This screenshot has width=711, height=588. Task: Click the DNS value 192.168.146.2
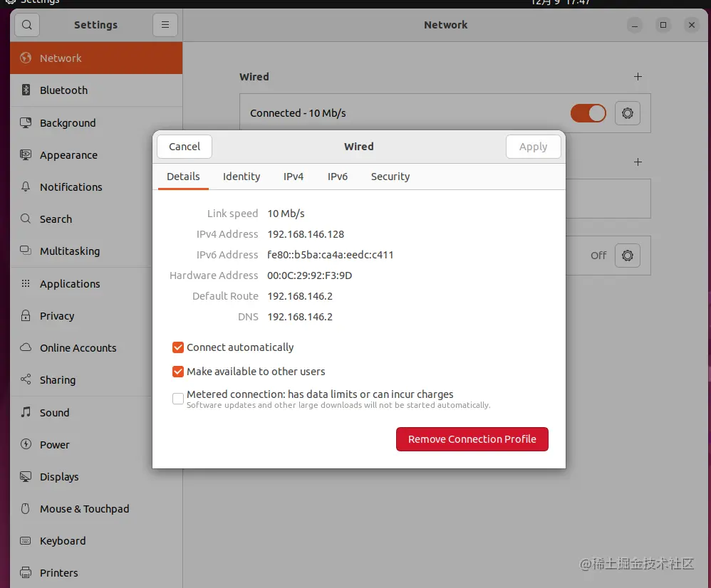(x=300, y=317)
